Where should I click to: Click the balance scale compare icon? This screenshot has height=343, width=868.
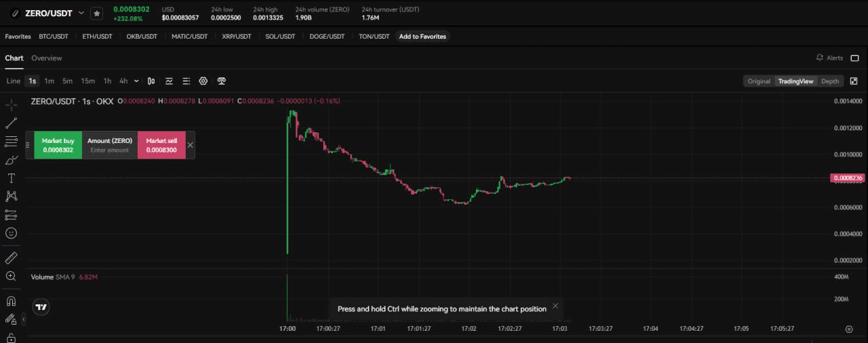pos(221,81)
